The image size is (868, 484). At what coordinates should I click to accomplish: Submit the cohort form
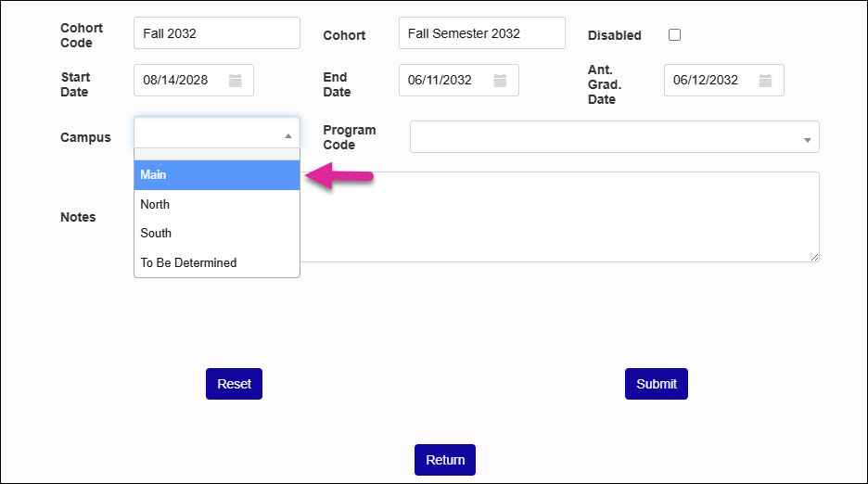tap(657, 384)
